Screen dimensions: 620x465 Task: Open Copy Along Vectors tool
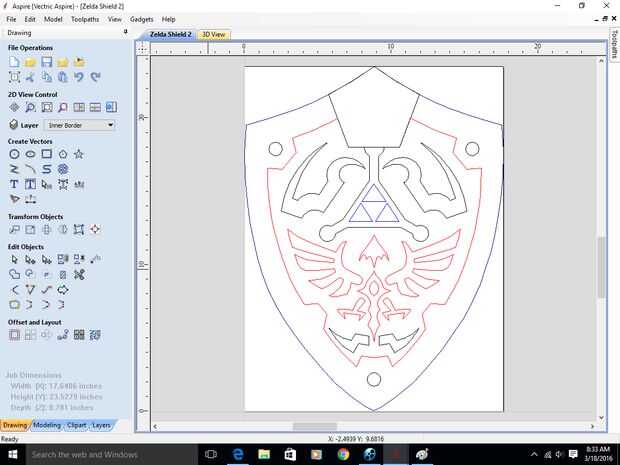pos(63,335)
